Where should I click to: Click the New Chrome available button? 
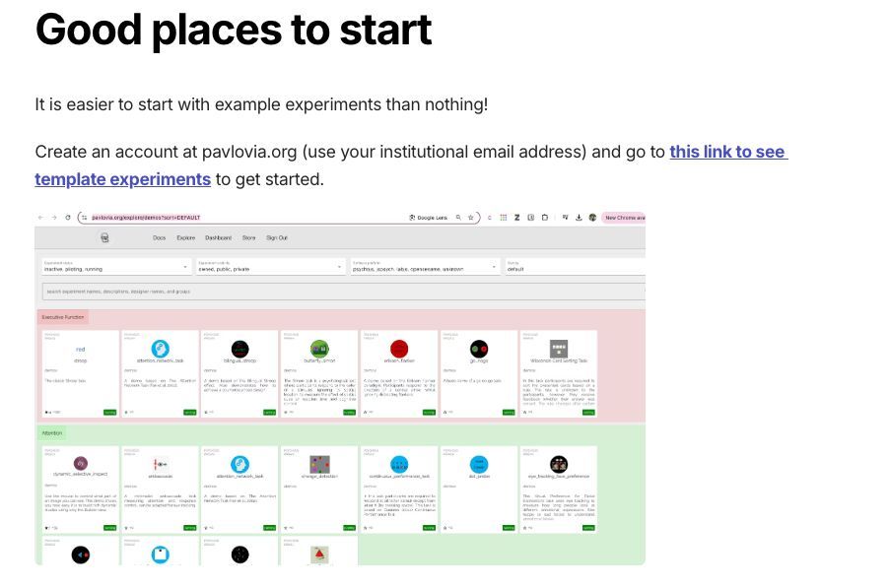pos(624,218)
